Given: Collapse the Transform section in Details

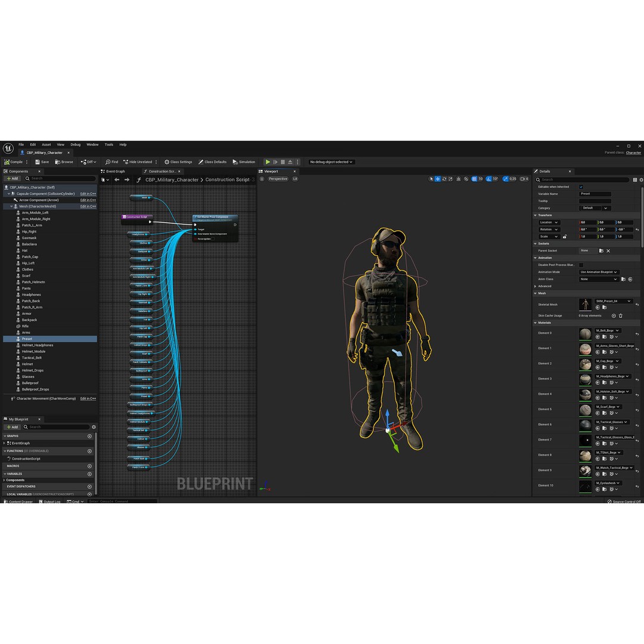Looking at the screenshot, I should pos(535,215).
